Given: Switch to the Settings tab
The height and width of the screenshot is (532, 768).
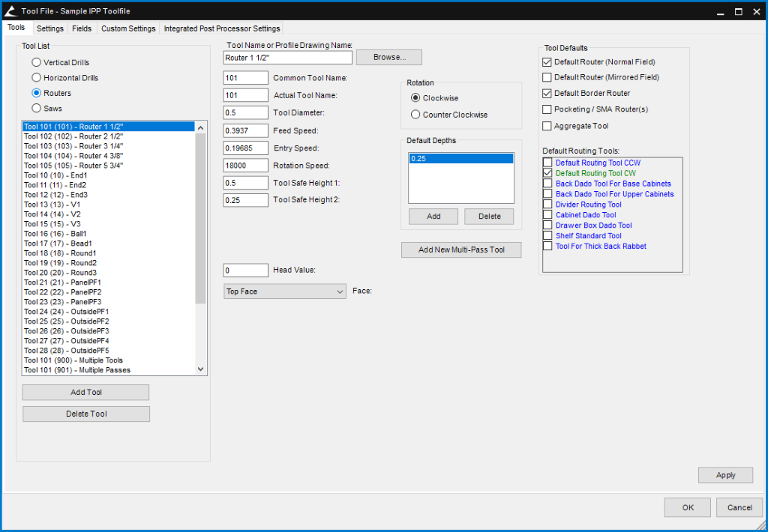Looking at the screenshot, I should [50, 28].
